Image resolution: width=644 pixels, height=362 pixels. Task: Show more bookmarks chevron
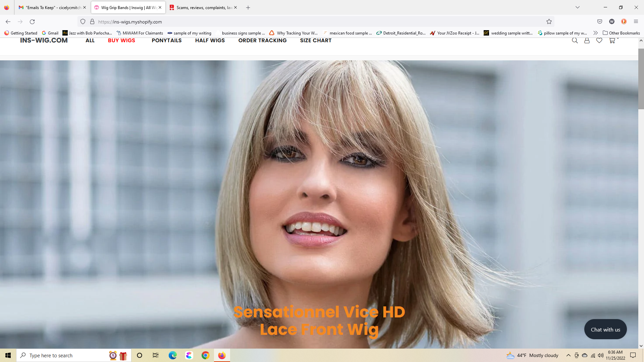click(595, 33)
